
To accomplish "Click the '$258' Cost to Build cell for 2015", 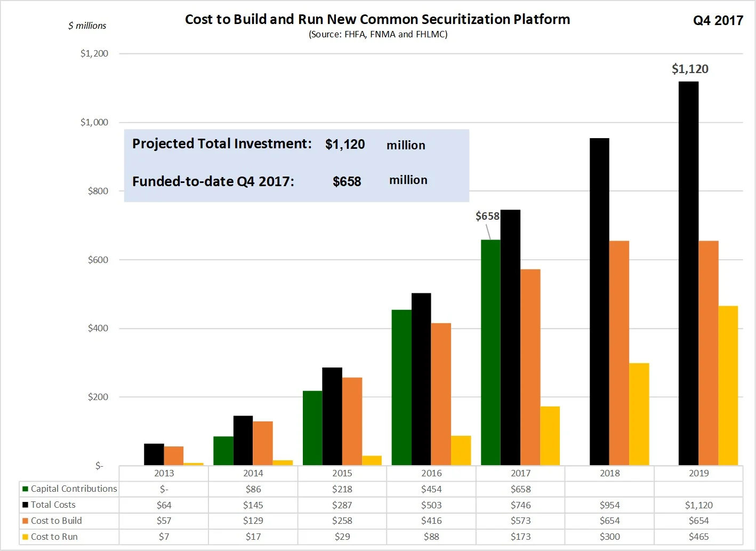I will click(x=342, y=521).
